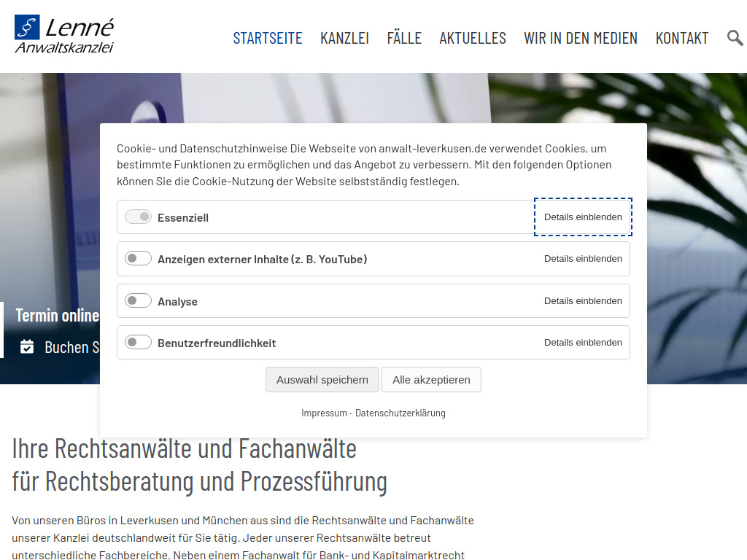
Task: Navigate to the Kanzlei page
Action: 344,38
